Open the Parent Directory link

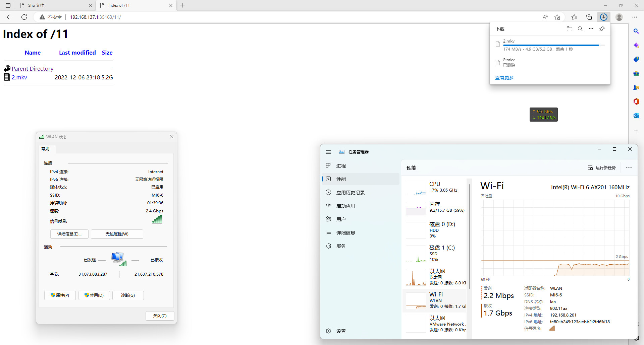point(33,69)
